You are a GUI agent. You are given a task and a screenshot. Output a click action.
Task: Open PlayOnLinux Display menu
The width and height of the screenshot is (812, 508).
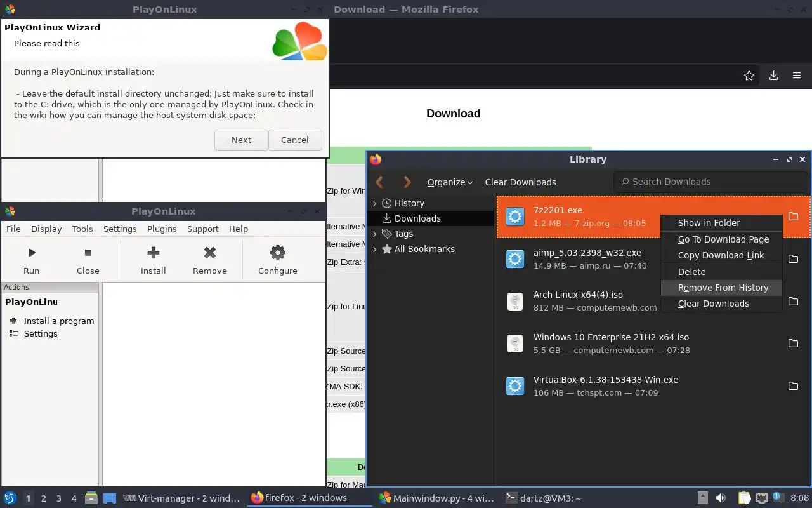[46, 229]
